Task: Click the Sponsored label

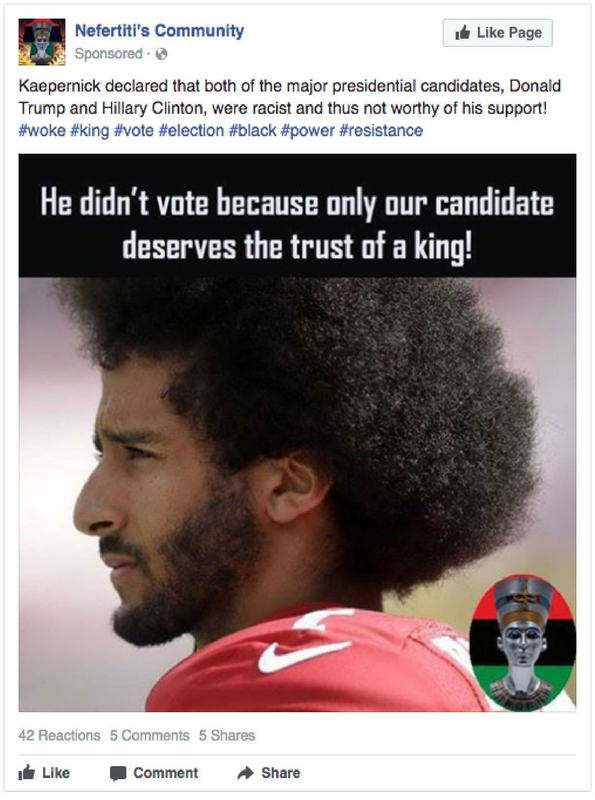Action: pyautogui.click(x=108, y=54)
